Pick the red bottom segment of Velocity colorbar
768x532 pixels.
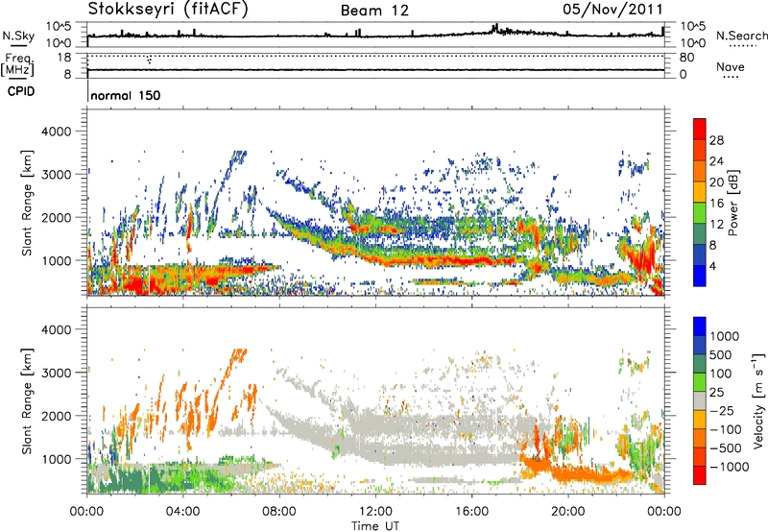[x=700, y=475]
